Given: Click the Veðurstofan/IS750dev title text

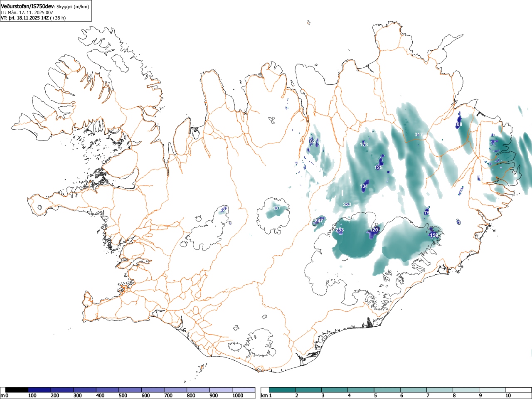Looking at the screenshot, I should (28, 6).
